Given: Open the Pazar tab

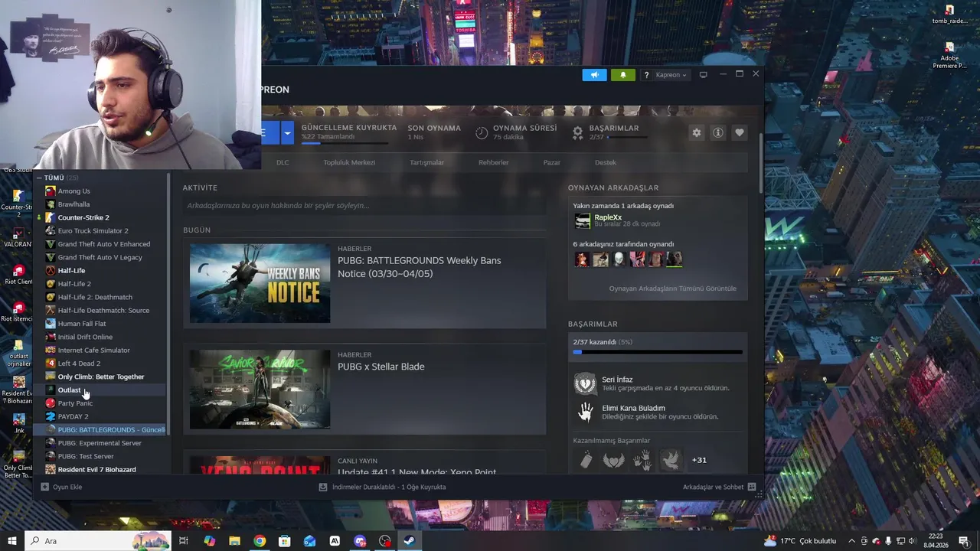Looking at the screenshot, I should pyautogui.click(x=551, y=162).
